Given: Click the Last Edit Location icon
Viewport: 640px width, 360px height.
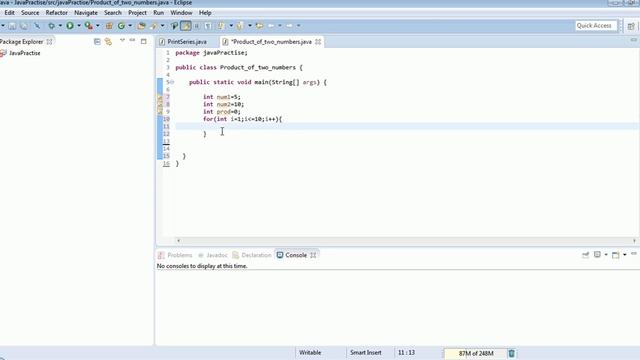Looking at the screenshot, I should pyautogui.click(x=259, y=26).
